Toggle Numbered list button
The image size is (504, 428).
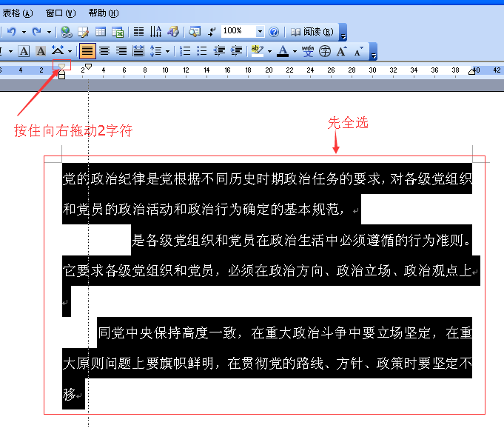pyautogui.click(x=185, y=51)
